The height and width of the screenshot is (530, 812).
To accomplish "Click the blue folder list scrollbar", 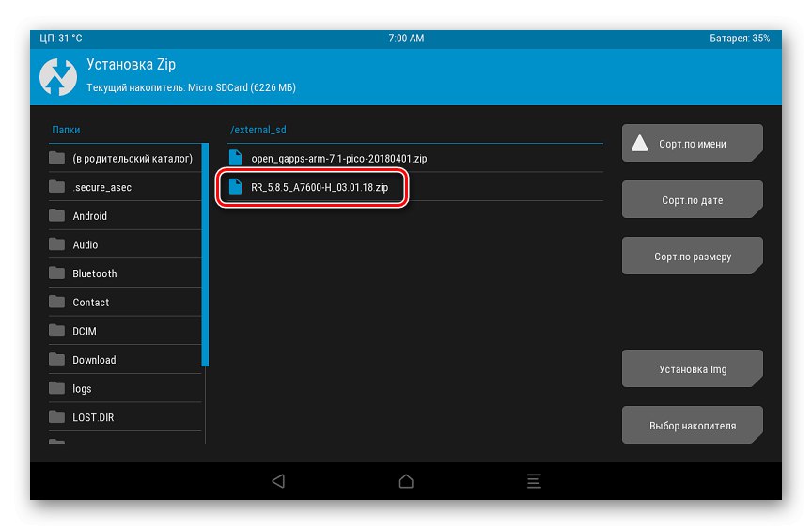I will click(205, 255).
